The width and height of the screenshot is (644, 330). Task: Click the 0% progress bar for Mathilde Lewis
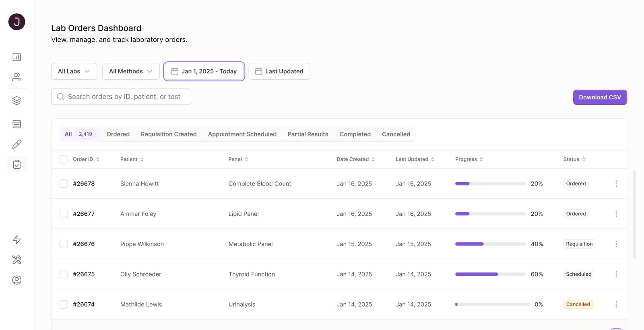[x=492, y=304]
